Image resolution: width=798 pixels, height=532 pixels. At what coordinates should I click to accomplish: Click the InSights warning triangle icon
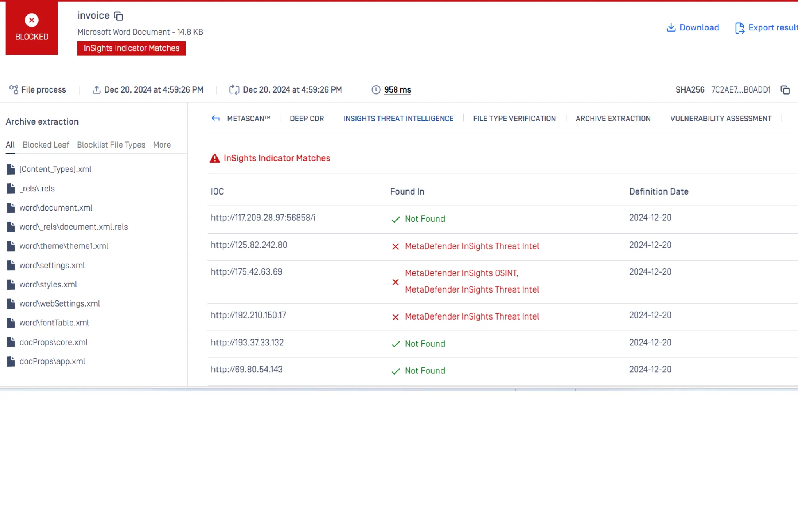pos(215,158)
